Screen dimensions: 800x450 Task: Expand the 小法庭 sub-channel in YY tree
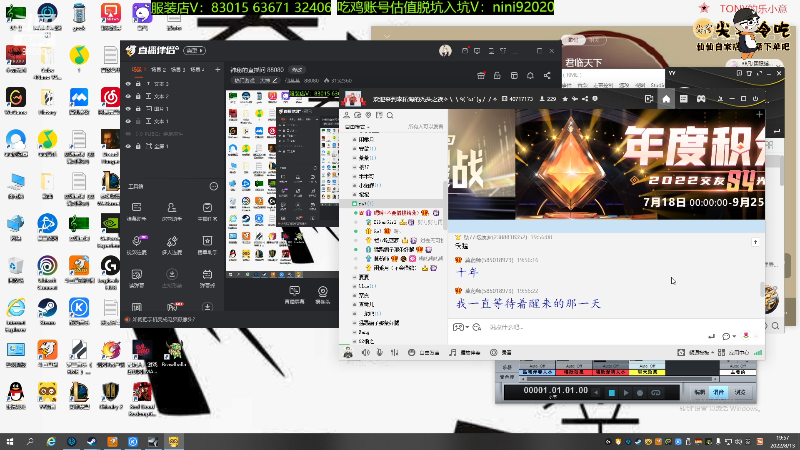point(355,185)
